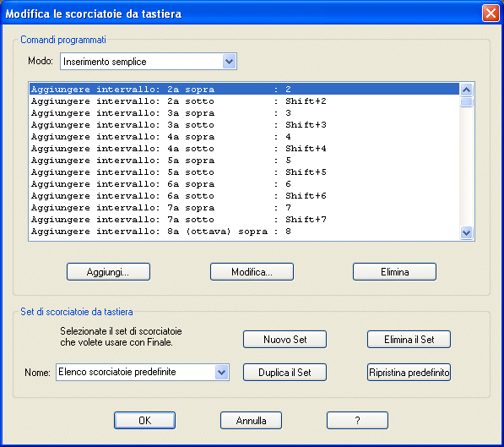Select 'Aggiungere intervallo: 5a sopra' row
504x447 pixels.
coord(244,161)
